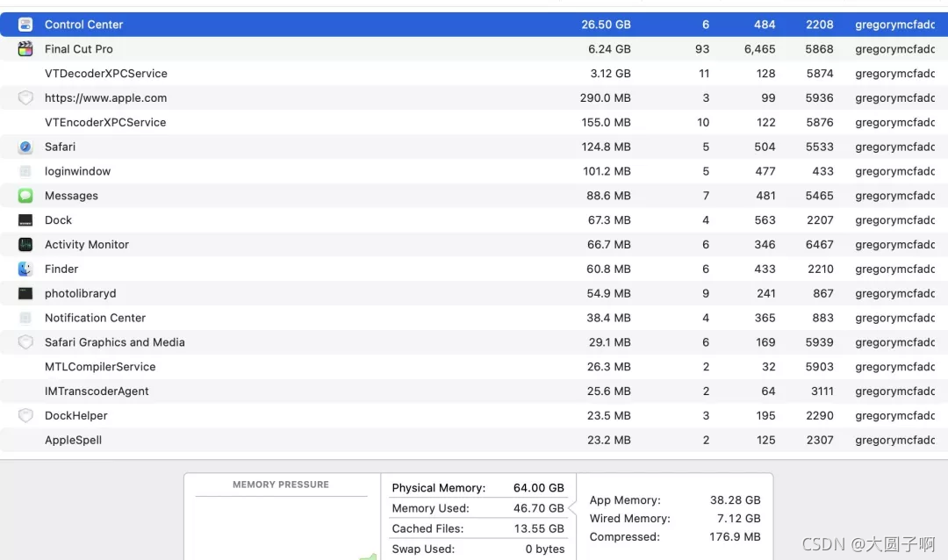Viewport: 948px width, 560px height.
Task: Click the 26.50 GB memory value
Action: click(606, 25)
